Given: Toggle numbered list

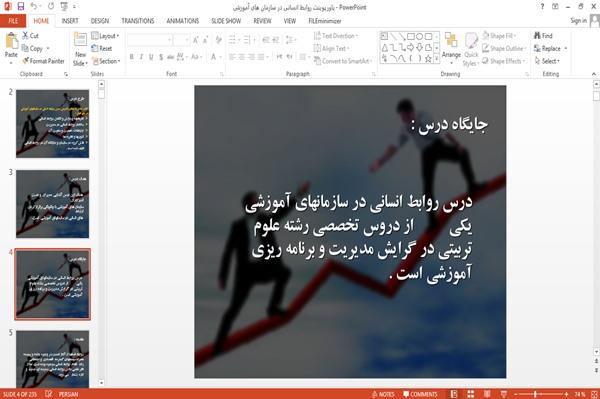Looking at the screenshot, I should click(x=247, y=40).
